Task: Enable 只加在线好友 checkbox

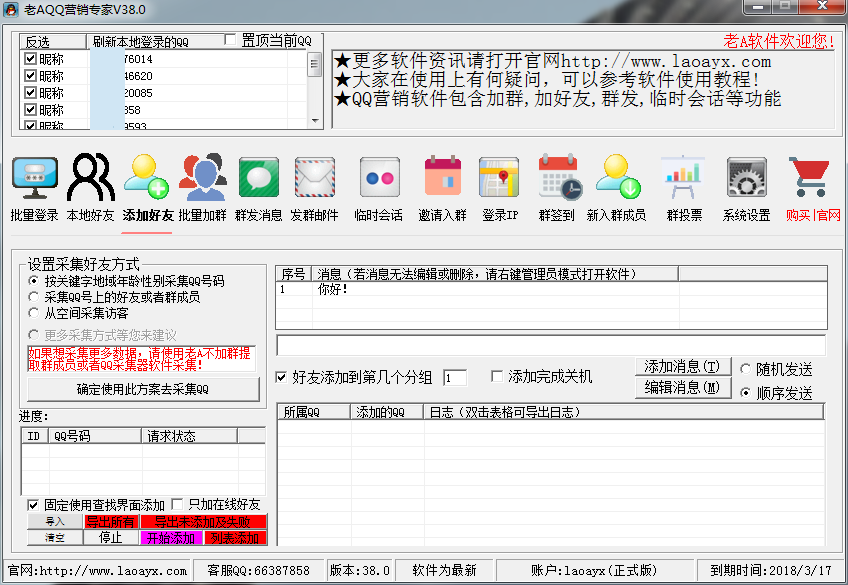Action: (x=177, y=504)
